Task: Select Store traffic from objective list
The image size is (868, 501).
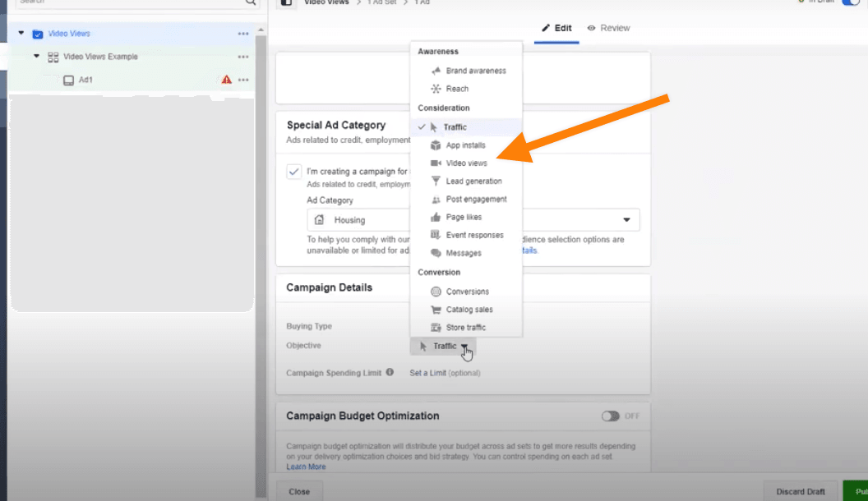Action: pos(466,328)
